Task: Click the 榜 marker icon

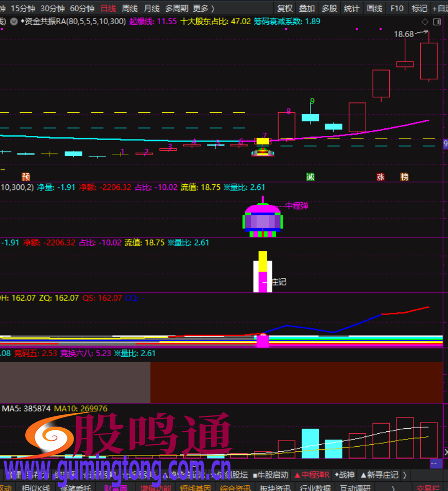Action: [404, 177]
